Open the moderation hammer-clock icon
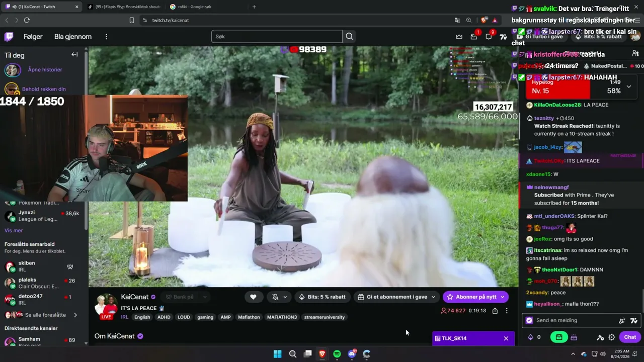Viewport: 644px width, 362px height. tap(600, 337)
